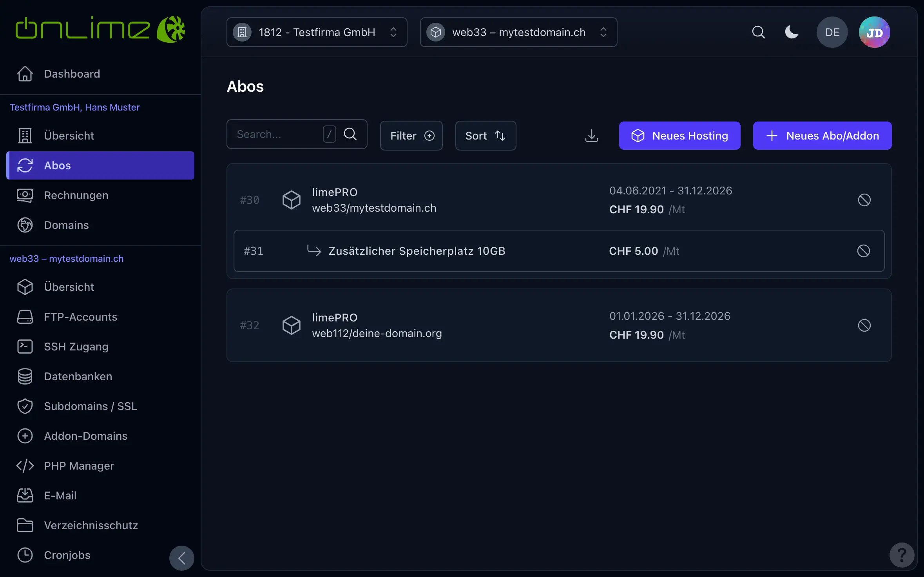Open the global search icon in header
The height and width of the screenshot is (577, 924).
758,32
